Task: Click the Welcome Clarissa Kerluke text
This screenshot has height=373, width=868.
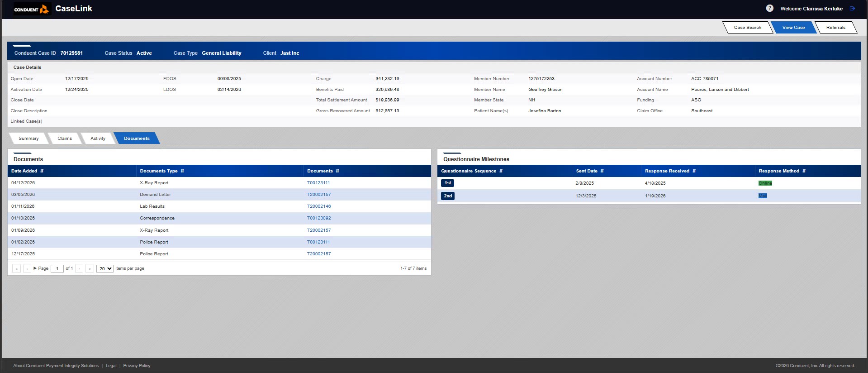Action: coord(811,9)
